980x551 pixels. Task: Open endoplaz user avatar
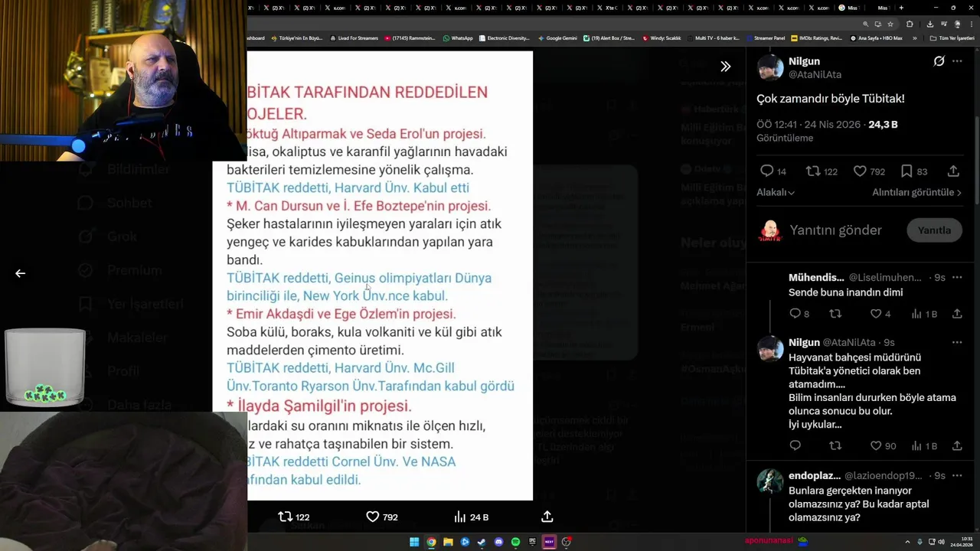coord(769,481)
